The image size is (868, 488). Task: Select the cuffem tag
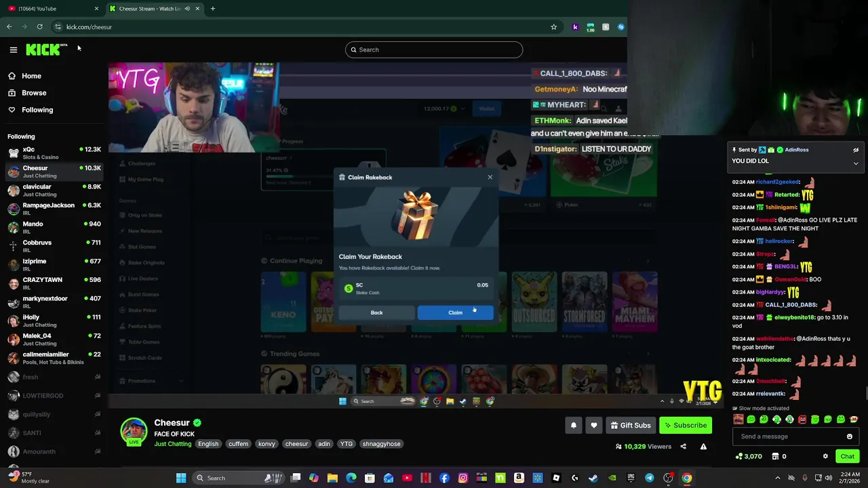pos(238,444)
